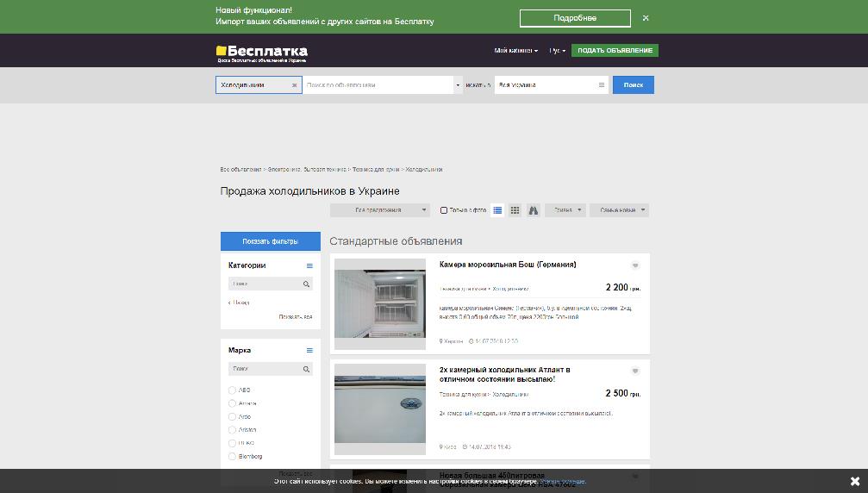Image resolution: width=868 pixels, height=493 pixels.
Task: Close the green new feature banner
Action: click(x=646, y=18)
